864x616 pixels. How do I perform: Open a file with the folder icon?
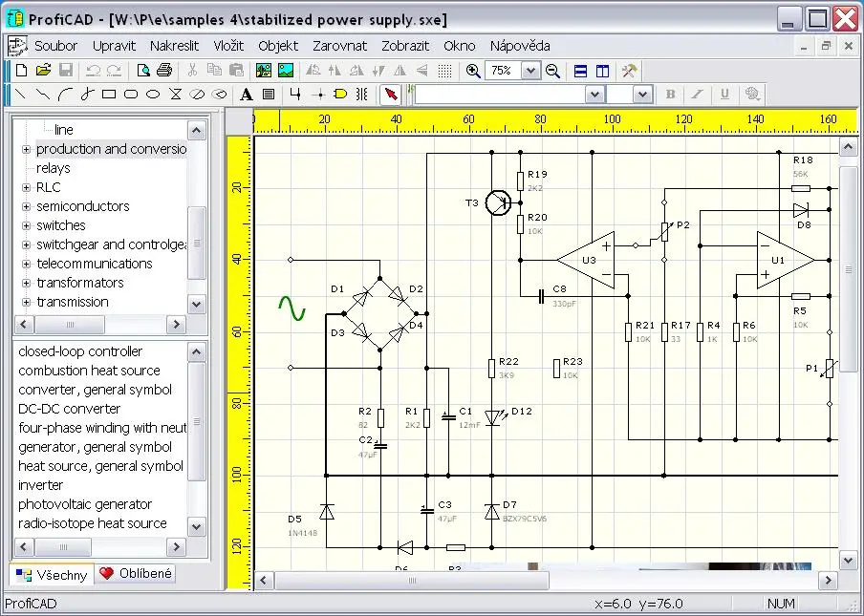pyautogui.click(x=43, y=71)
